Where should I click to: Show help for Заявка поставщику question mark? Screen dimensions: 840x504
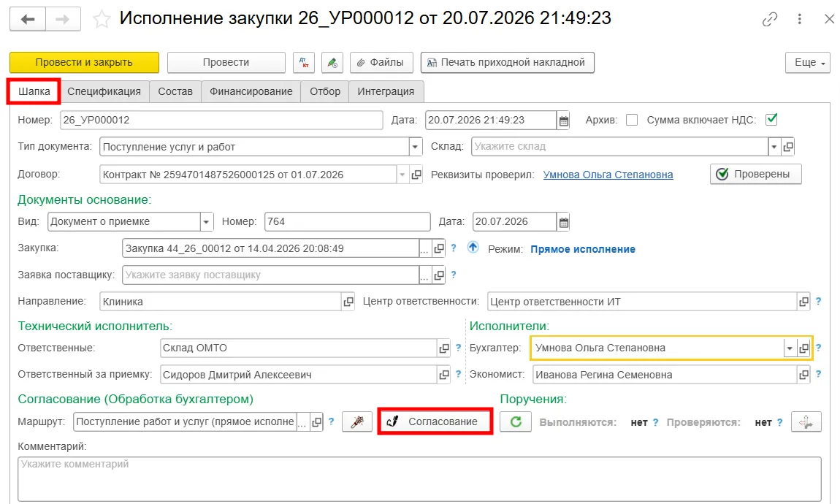(x=453, y=275)
